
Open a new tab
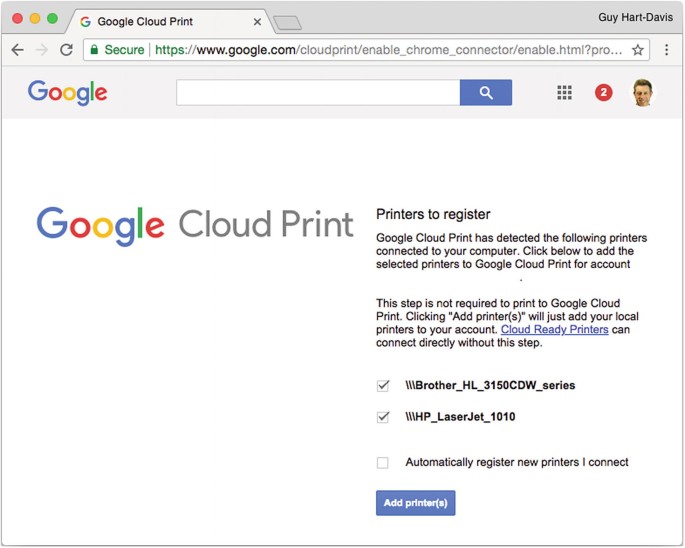(x=287, y=22)
